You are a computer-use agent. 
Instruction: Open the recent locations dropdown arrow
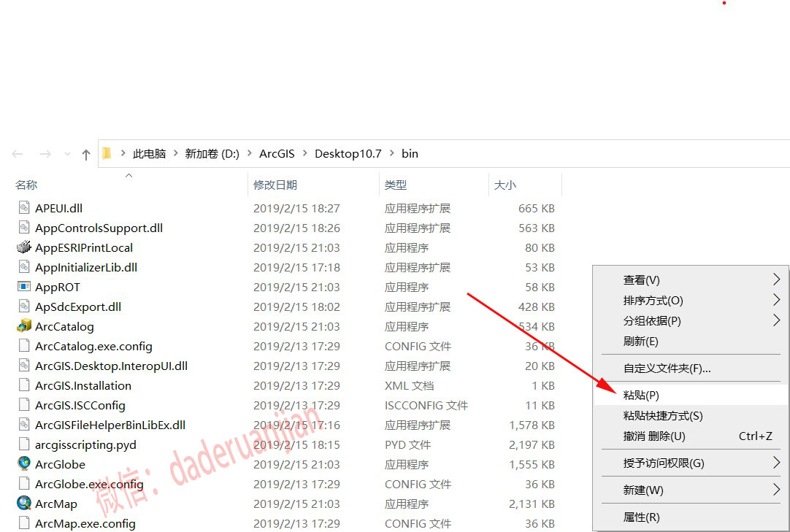click(67, 154)
